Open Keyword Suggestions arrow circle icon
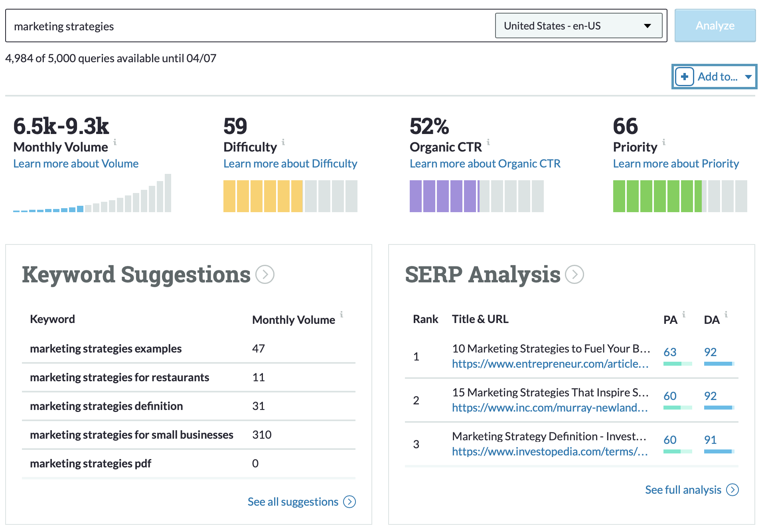This screenshot has height=532, width=766. pyautogui.click(x=265, y=274)
